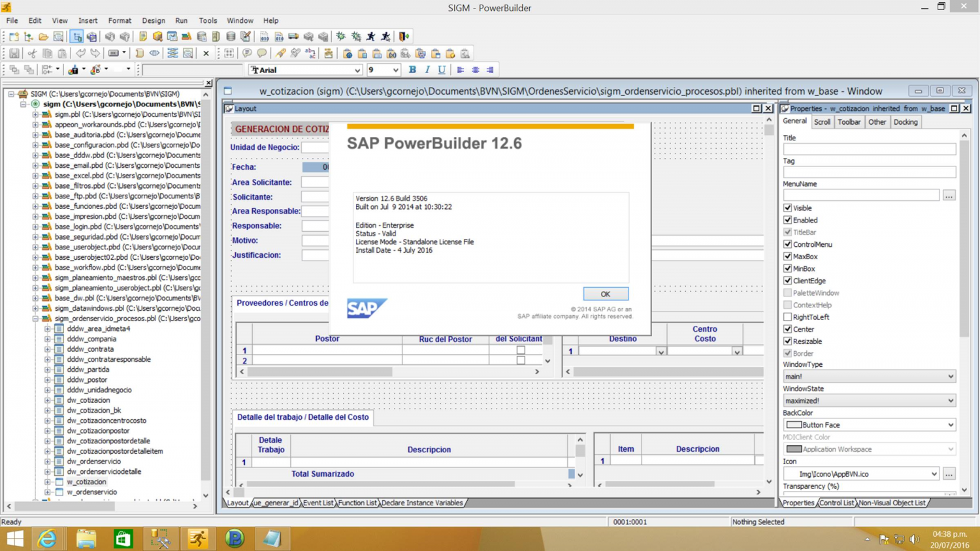Toggle the Visible checkbox
Image resolution: width=980 pixels, height=551 pixels.
tap(787, 208)
